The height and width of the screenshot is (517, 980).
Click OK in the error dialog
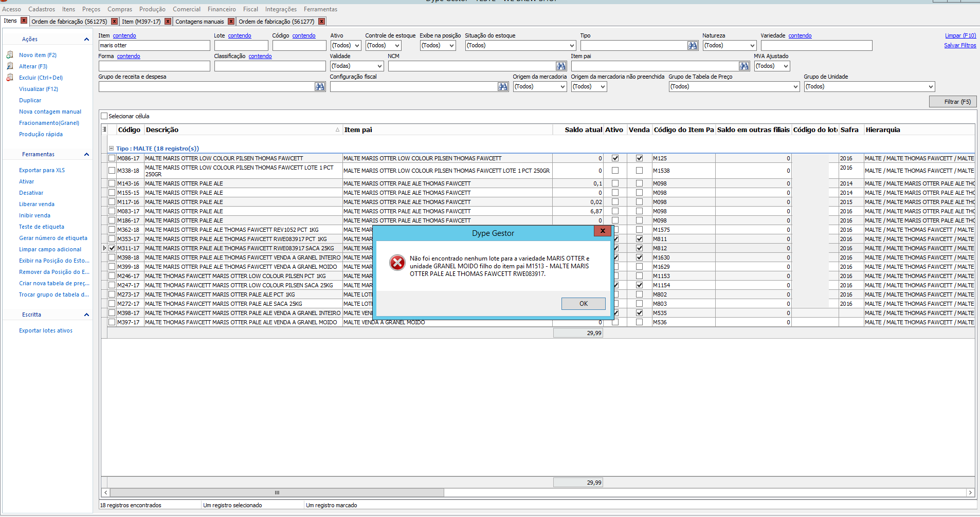(x=583, y=304)
